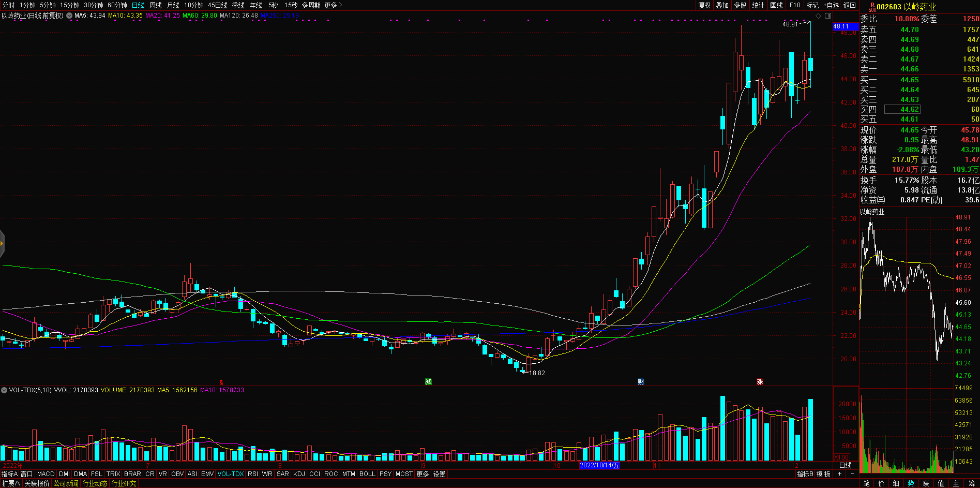Image resolution: width=980 pixels, height=488 pixels.
Task: Click the 涨 marker under the candlesticks
Action: pyautogui.click(x=760, y=382)
